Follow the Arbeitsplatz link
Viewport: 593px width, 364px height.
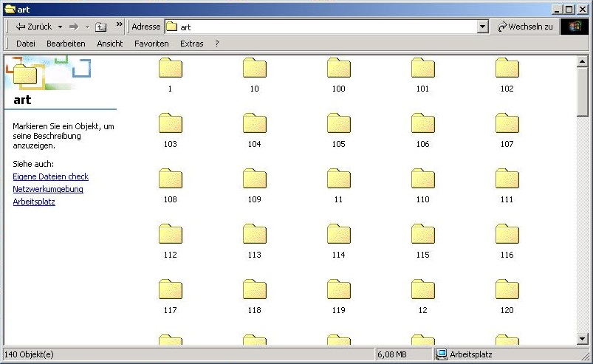tap(34, 202)
